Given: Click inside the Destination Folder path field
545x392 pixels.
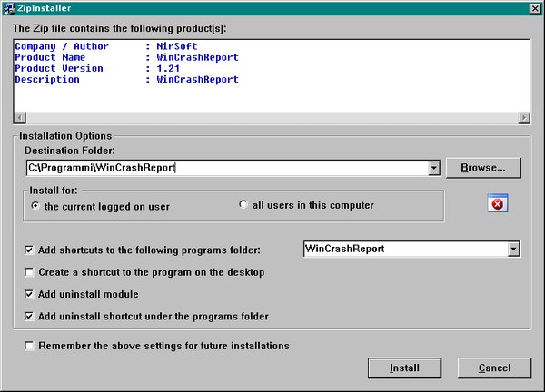Looking at the screenshot, I should coord(228,168).
